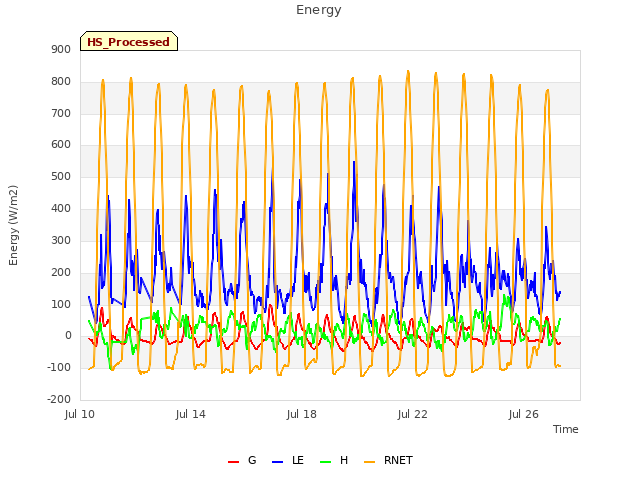Click the -100 y-axis tick label
640x480 pixels.
59,367
